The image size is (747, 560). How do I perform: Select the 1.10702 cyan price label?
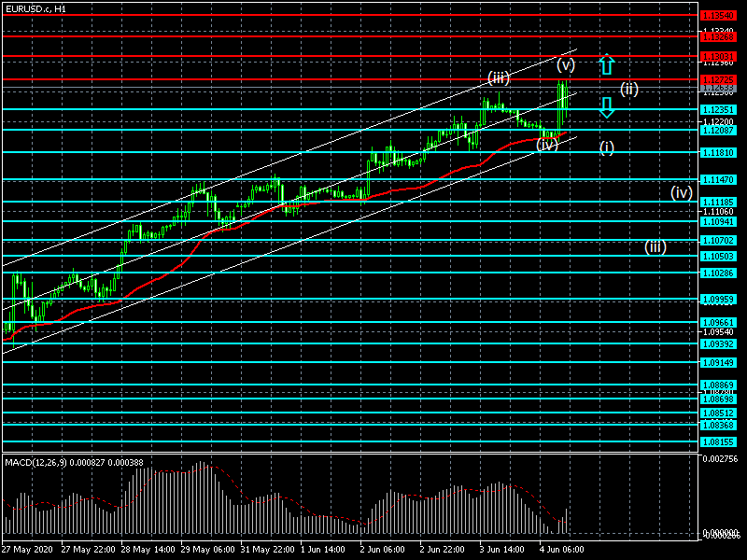click(718, 241)
